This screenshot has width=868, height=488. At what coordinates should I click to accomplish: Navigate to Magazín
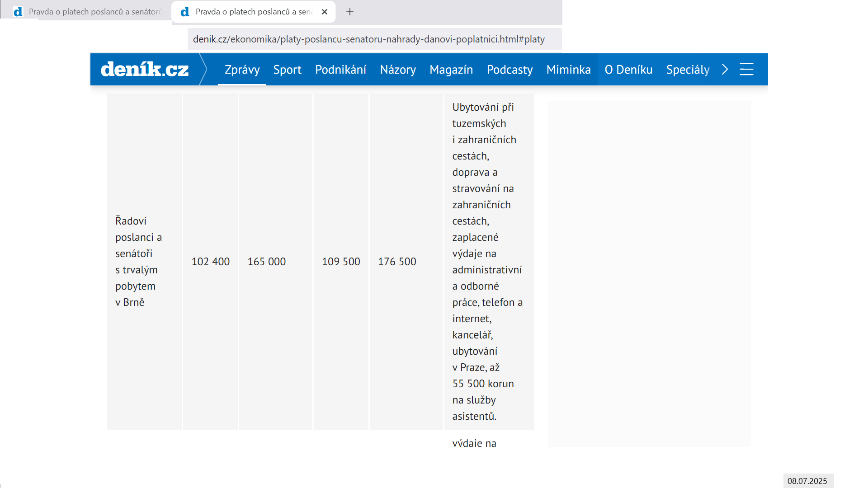click(x=451, y=70)
